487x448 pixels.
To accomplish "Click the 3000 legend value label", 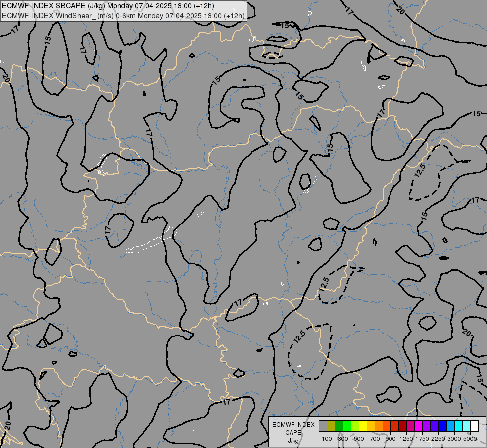I will [454, 439].
